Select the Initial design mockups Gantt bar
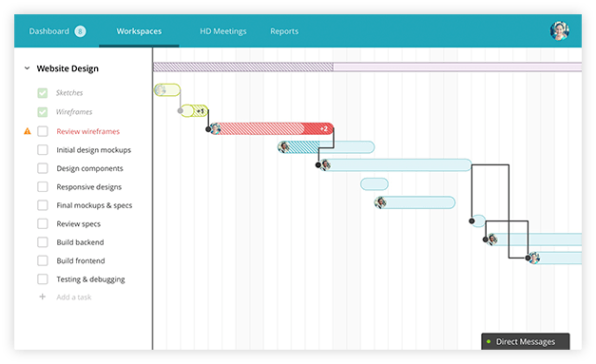This screenshot has width=596, height=364. click(x=326, y=147)
